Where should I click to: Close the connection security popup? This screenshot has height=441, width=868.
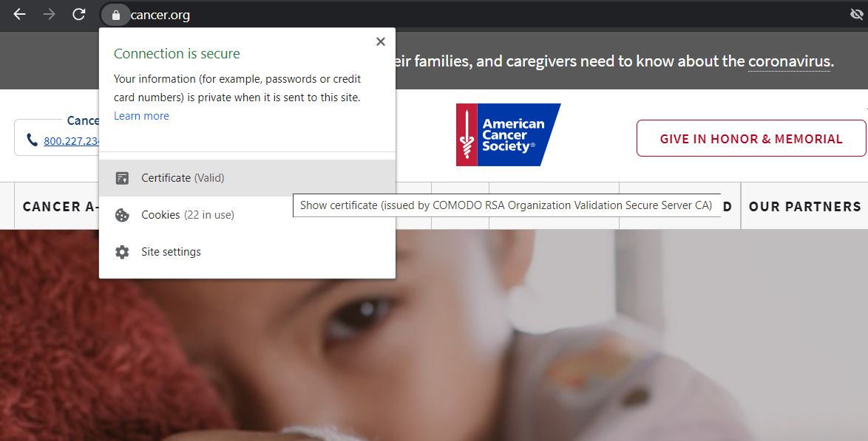coord(380,42)
